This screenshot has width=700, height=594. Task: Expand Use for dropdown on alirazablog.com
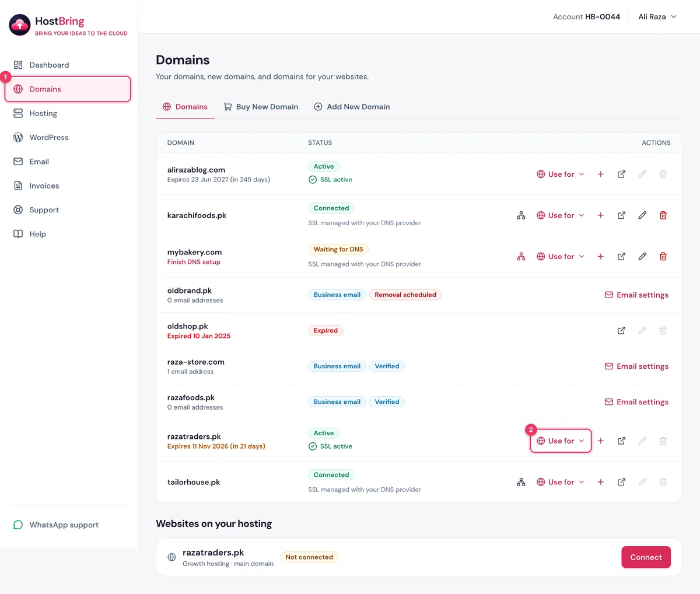(561, 174)
